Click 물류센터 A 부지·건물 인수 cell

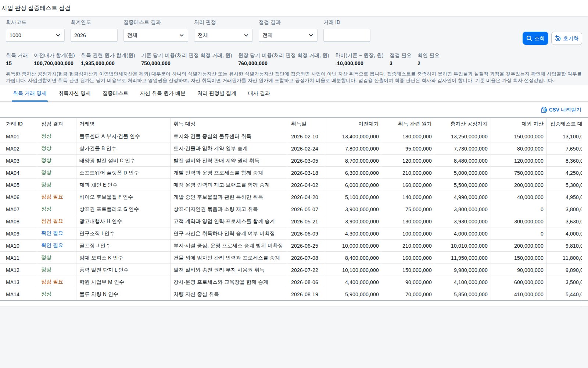coord(123,136)
